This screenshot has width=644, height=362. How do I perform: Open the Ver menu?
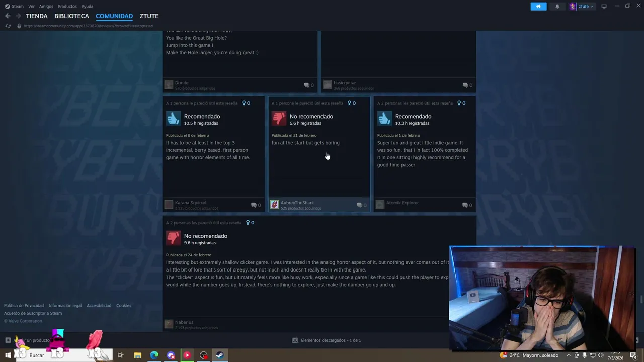pos(31,6)
